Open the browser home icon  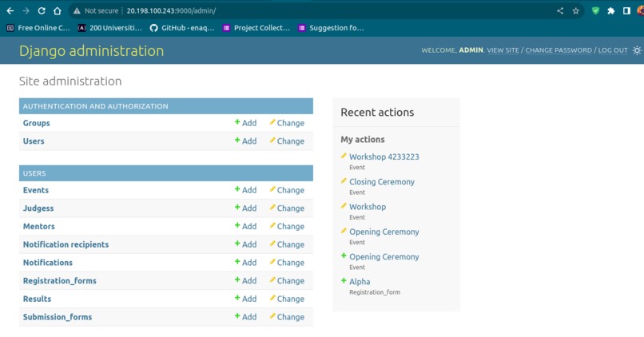pyautogui.click(x=57, y=11)
